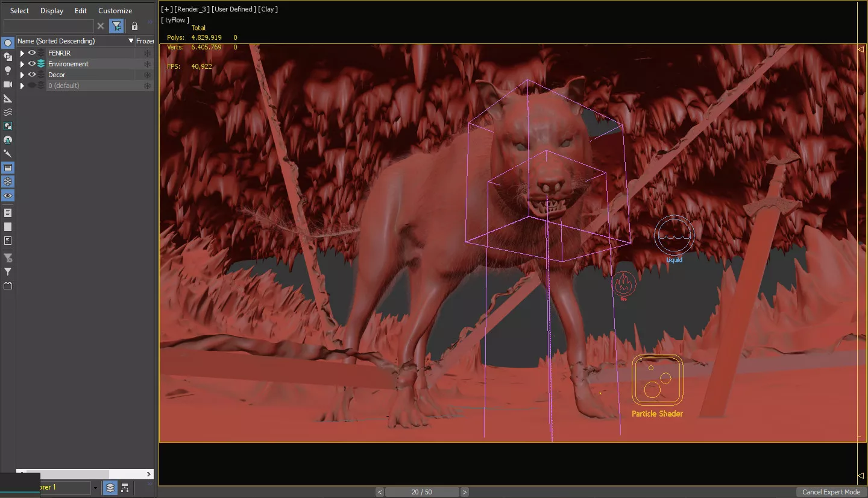The image size is (868, 498).
Task: Click the 20 / 50 time slider
Action: 422,492
